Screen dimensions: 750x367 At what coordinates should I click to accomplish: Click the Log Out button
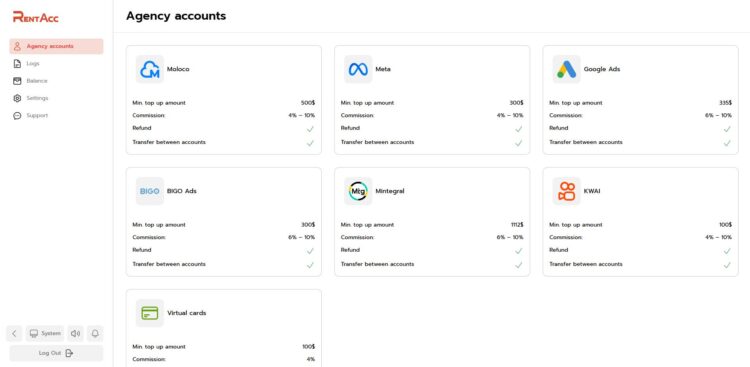(x=56, y=353)
